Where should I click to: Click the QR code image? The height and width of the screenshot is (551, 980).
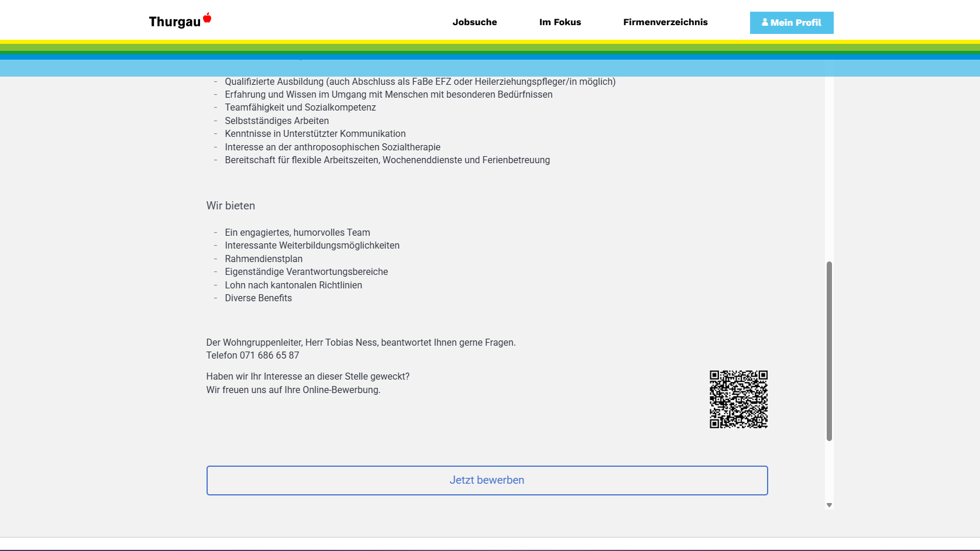tap(738, 399)
